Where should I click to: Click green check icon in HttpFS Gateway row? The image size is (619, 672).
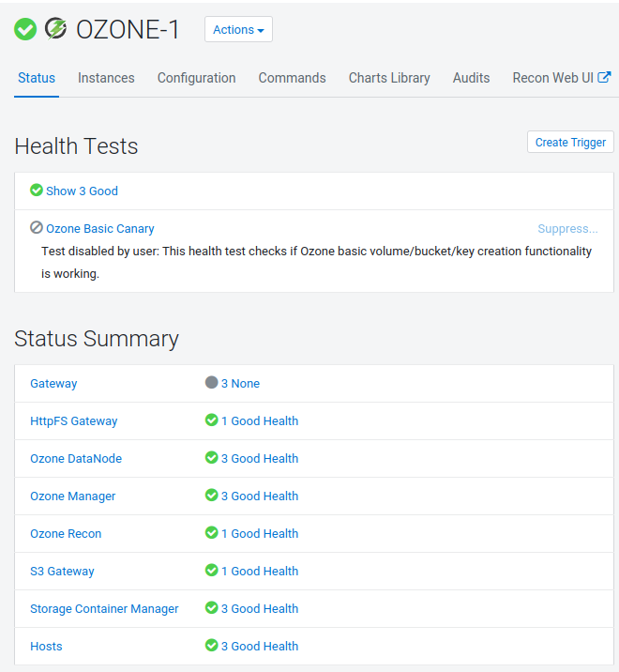click(211, 420)
